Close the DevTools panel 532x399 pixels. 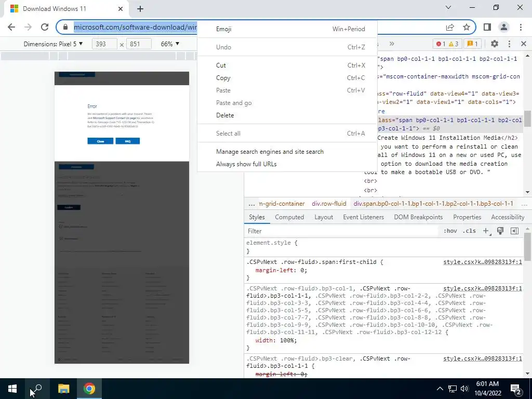point(524,44)
